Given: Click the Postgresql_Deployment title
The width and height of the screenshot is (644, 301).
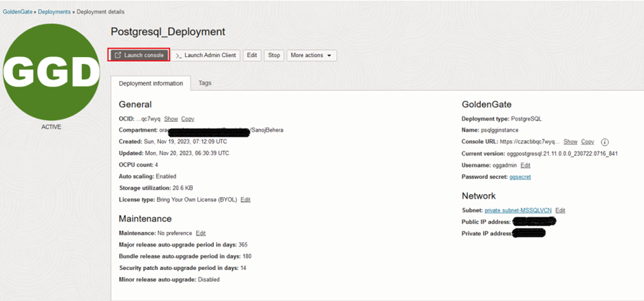Looking at the screenshot, I should [168, 32].
